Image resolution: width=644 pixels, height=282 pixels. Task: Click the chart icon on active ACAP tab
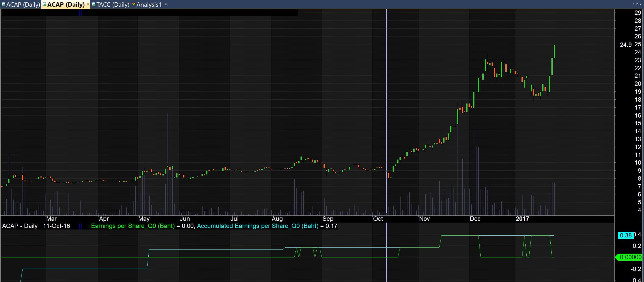[44, 4]
